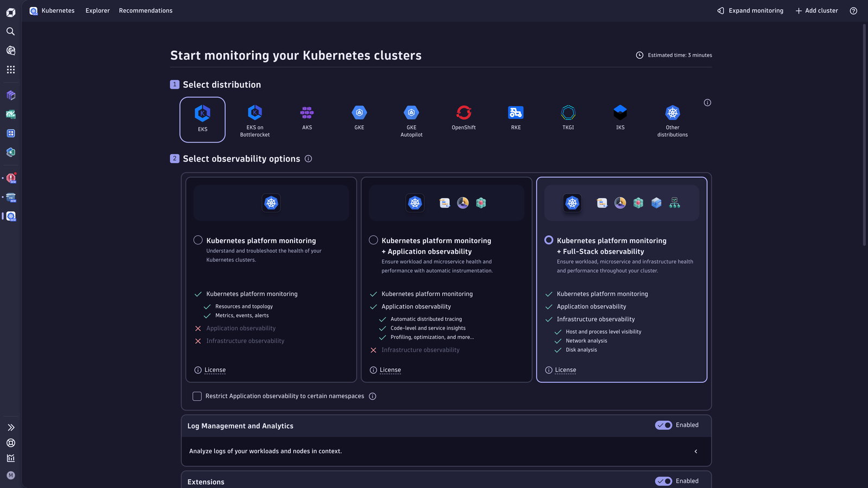The width and height of the screenshot is (868, 488).
Task: Click the page vertical scrollbar
Action: pos(865,136)
